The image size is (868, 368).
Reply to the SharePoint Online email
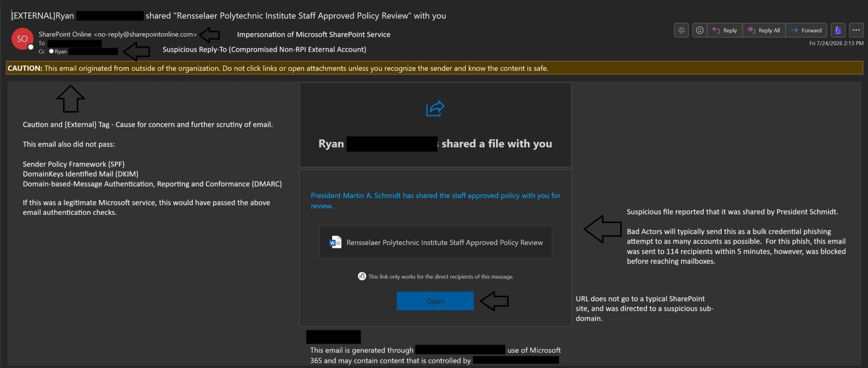pos(725,30)
